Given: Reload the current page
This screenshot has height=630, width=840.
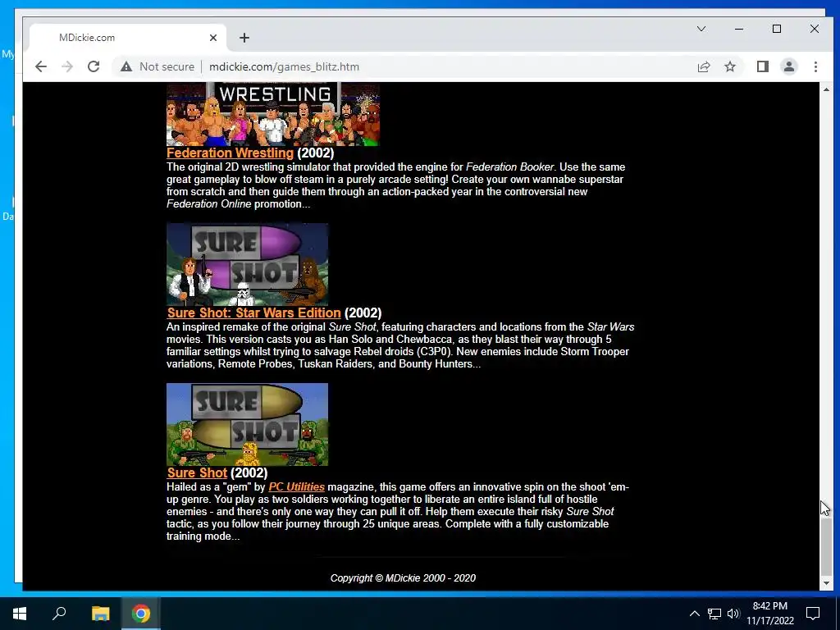Looking at the screenshot, I should click(94, 66).
